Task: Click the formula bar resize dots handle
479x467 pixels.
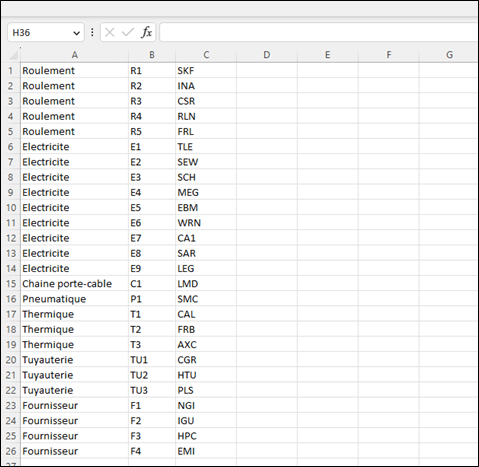Action: point(92,32)
